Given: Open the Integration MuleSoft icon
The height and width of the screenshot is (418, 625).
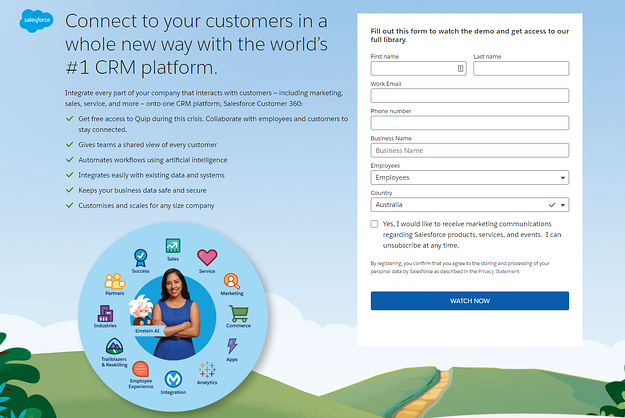Looking at the screenshot, I should [x=173, y=379].
